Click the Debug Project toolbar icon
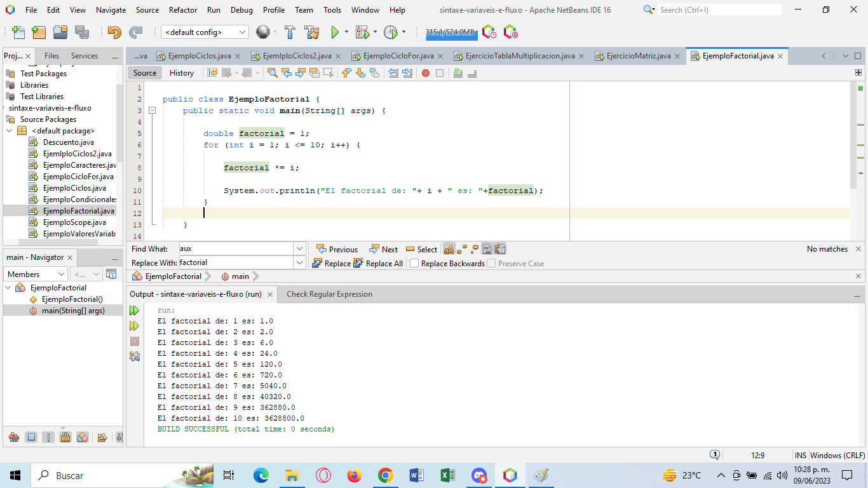 tap(362, 32)
